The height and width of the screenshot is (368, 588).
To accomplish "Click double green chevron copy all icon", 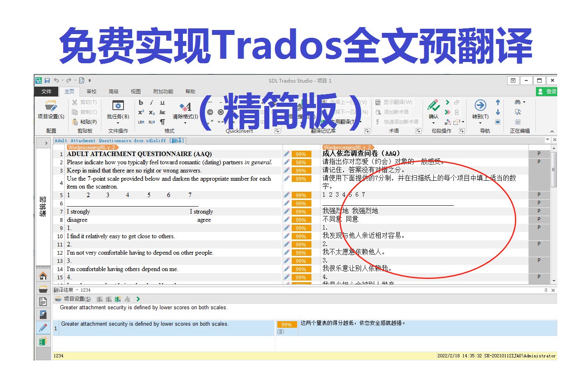I will pyautogui.click(x=448, y=112).
